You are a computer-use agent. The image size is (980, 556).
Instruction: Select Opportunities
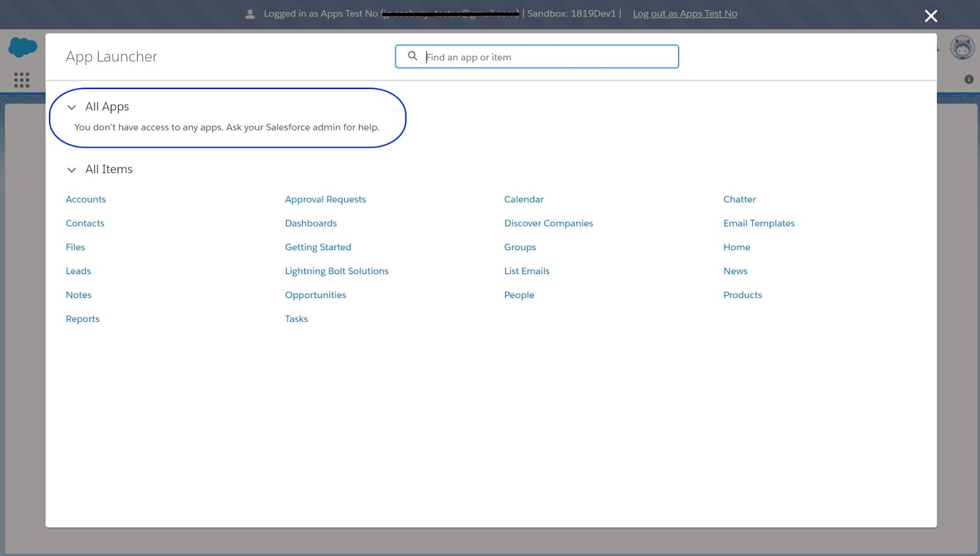(315, 295)
